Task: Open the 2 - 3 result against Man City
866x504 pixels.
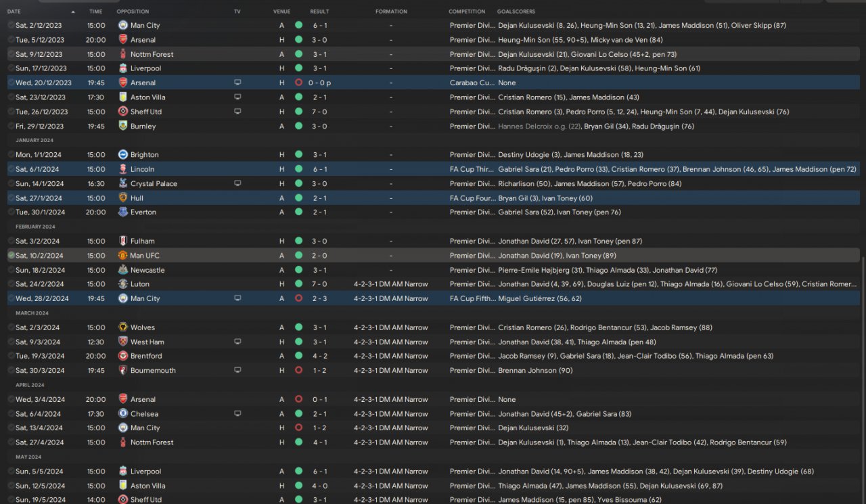Action: click(319, 298)
